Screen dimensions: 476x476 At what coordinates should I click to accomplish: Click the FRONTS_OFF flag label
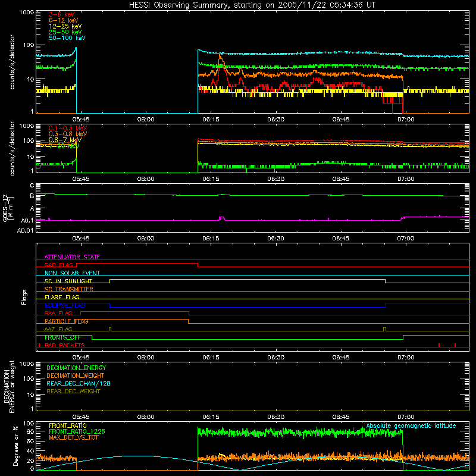coord(62,337)
